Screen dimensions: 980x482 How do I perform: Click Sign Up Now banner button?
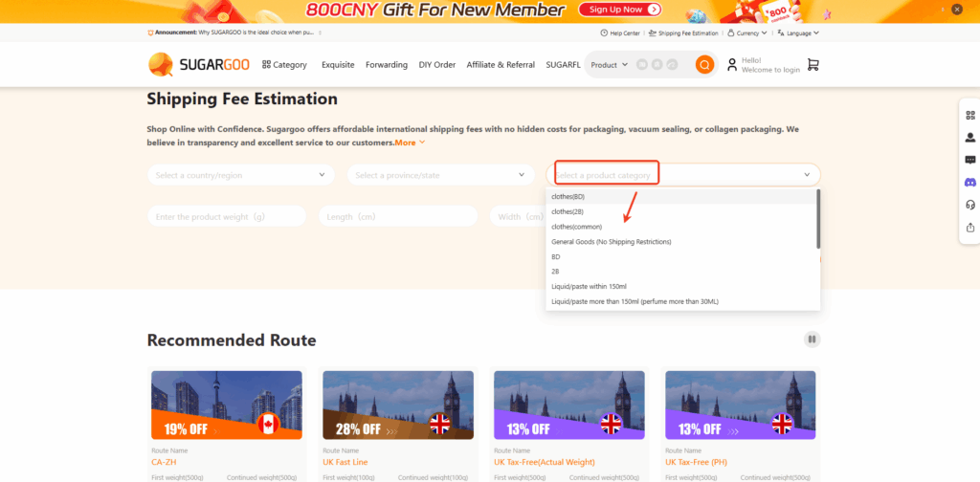tap(620, 10)
